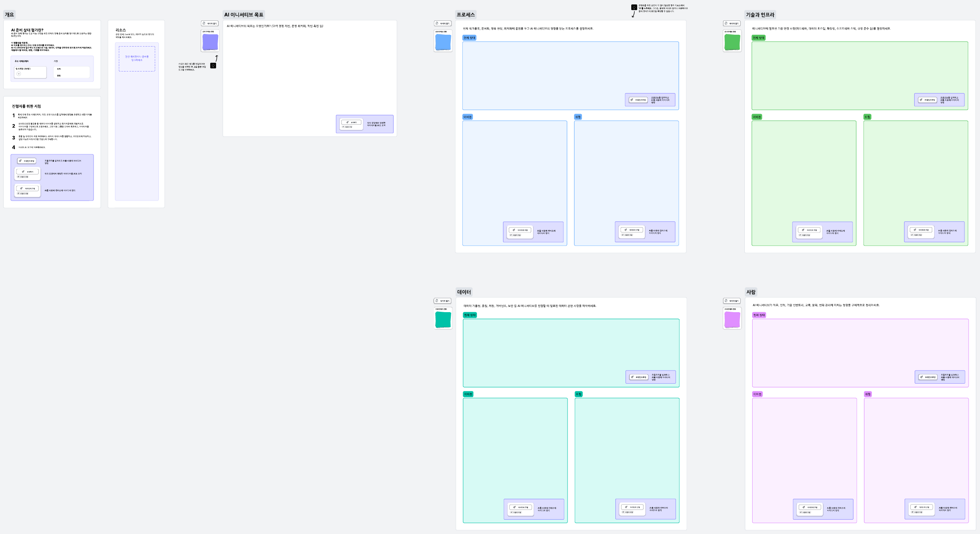
Task: Open the timer next to the AI 이니셔티브 목표 frame
Action: pyautogui.click(x=210, y=23)
